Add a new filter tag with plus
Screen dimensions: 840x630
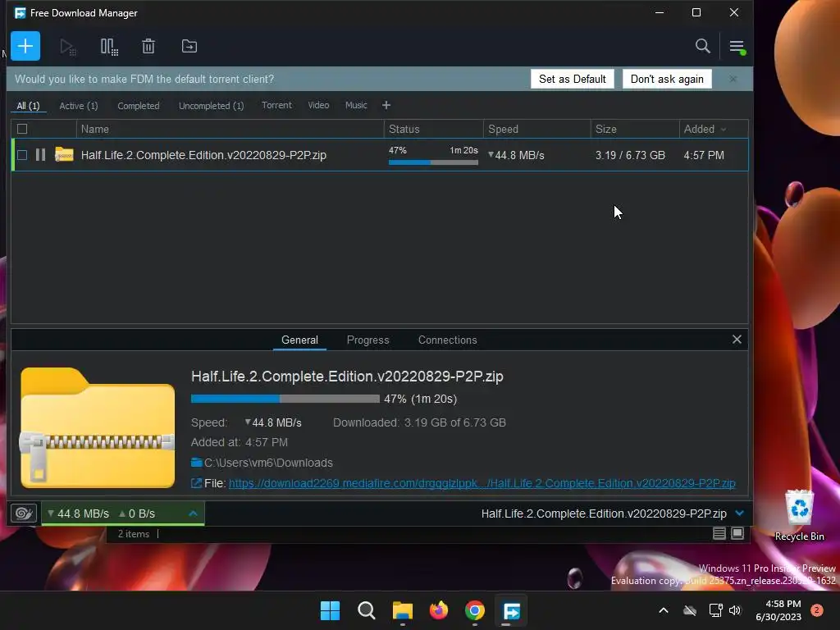(386, 105)
